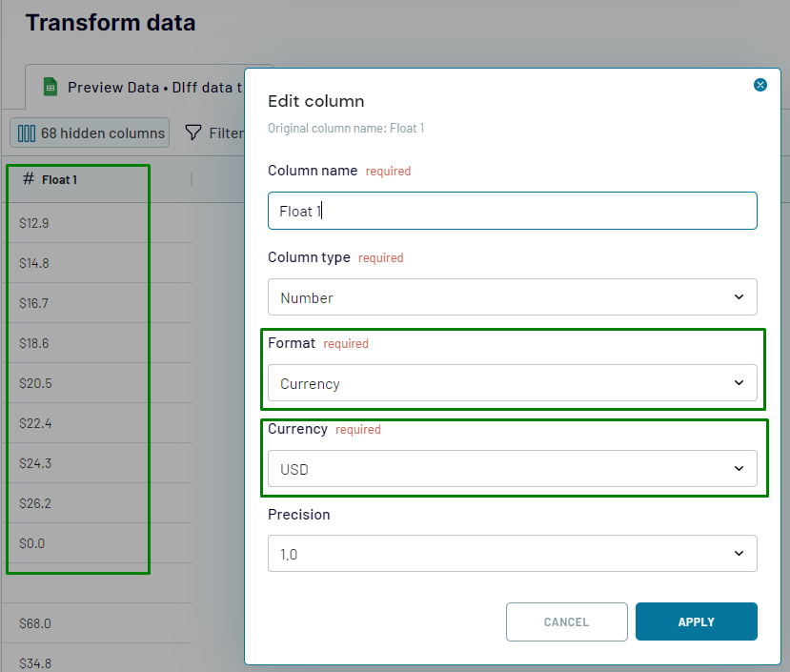Select the $20.5 cell
The image size is (790, 672).
point(35,383)
